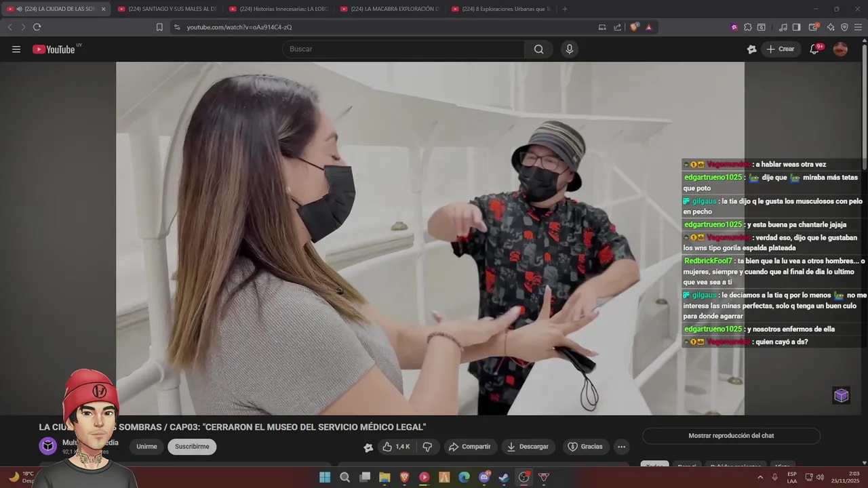
Task: Click the sparkle icon left of Crear
Action: [751, 49]
